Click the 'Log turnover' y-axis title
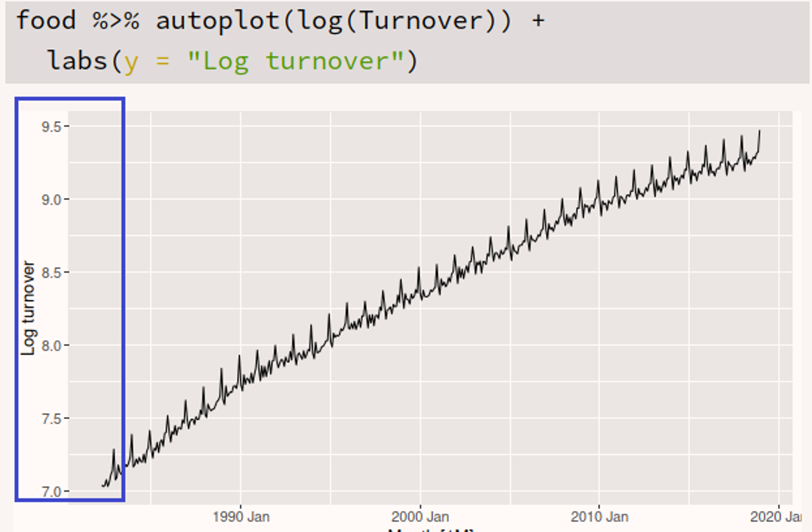The image size is (812, 532). coord(28,308)
